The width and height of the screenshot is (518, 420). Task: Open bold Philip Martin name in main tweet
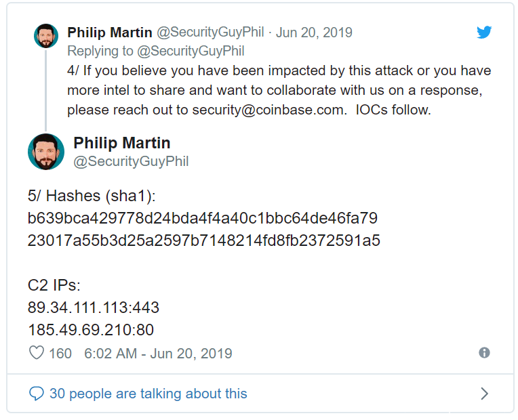point(122,143)
